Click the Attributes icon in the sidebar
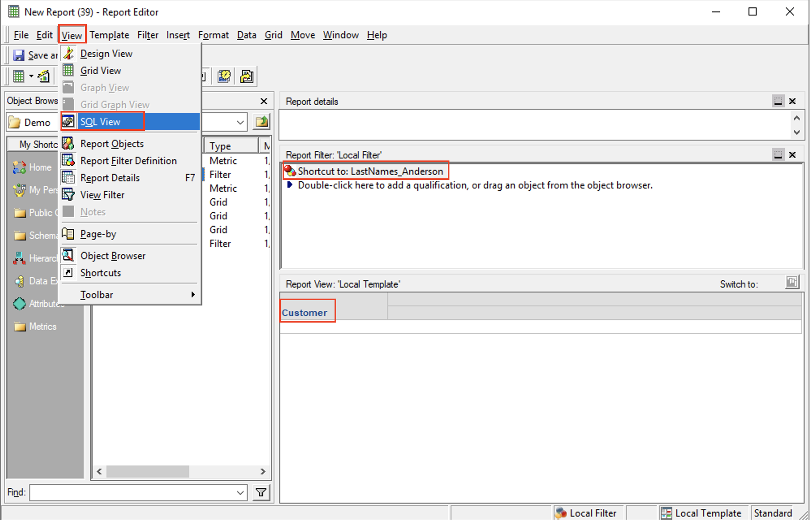 (19, 303)
